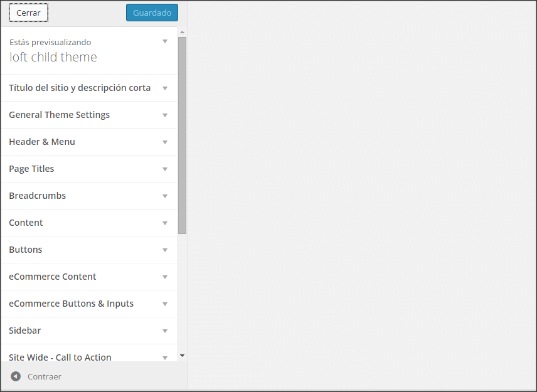
Task: Click the Buttons section arrow icon
Action: click(x=165, y=250)
